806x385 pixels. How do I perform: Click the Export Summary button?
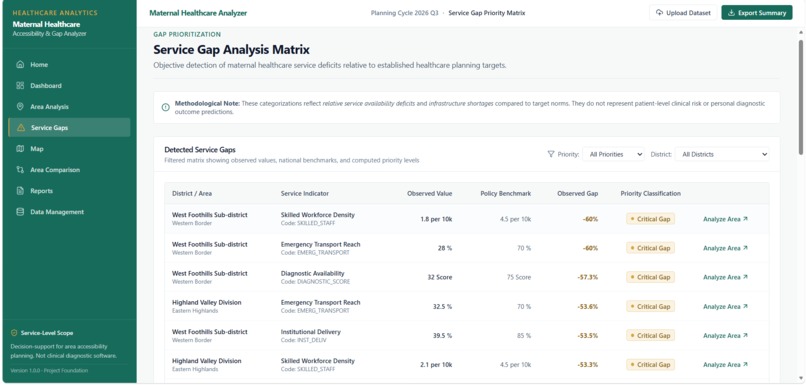[x=757, y=13]
